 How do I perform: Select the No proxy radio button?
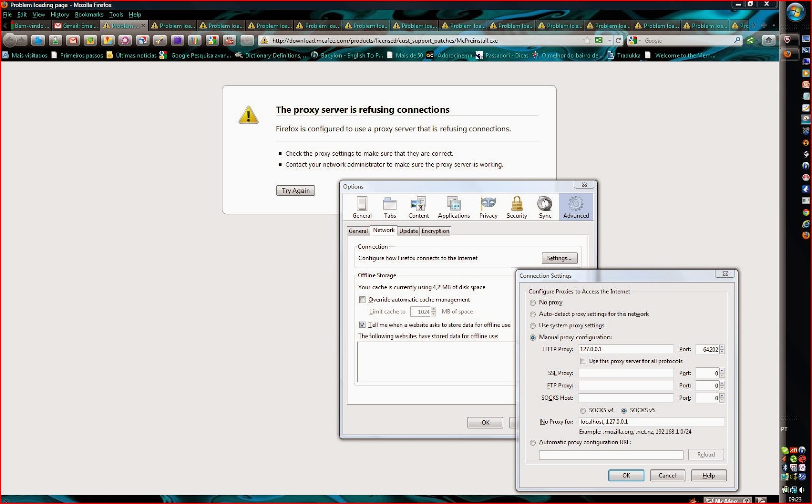coord(533,303)
